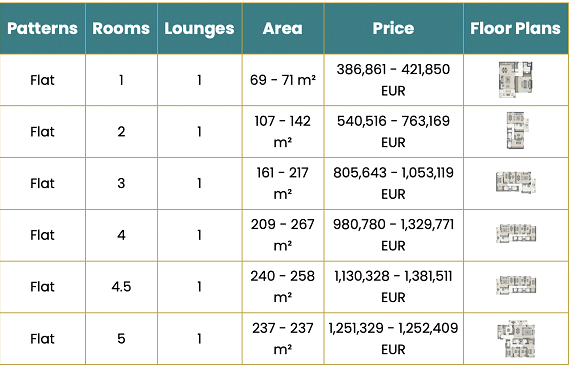View the 4-room flat floor plan image
This screenshot has width=574, height=366.
click(x=516, y=234)
